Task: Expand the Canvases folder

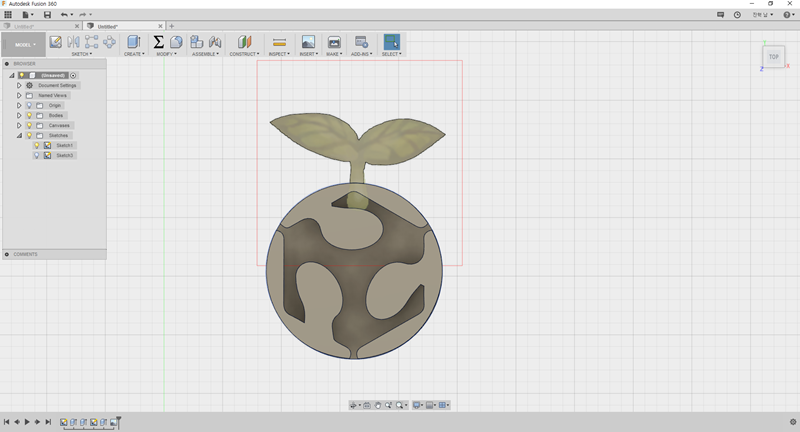Action: (19, 125)
